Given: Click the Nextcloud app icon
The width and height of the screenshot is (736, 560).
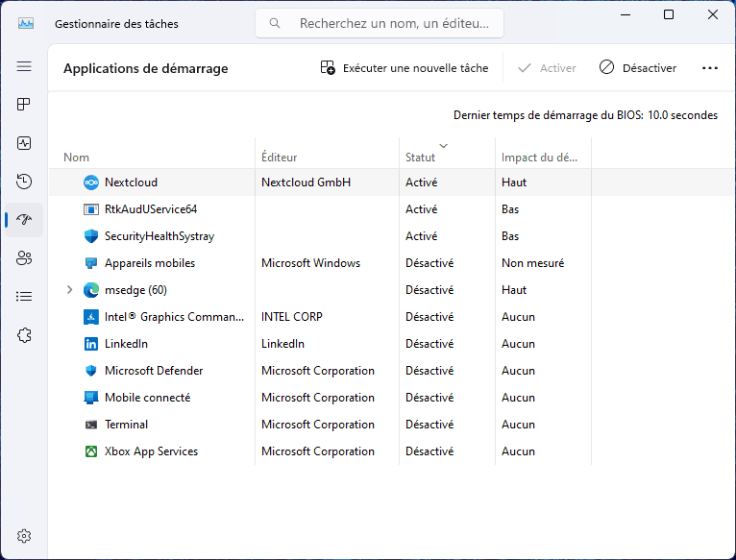Looking at the screenshot, I should pos(91,183).
